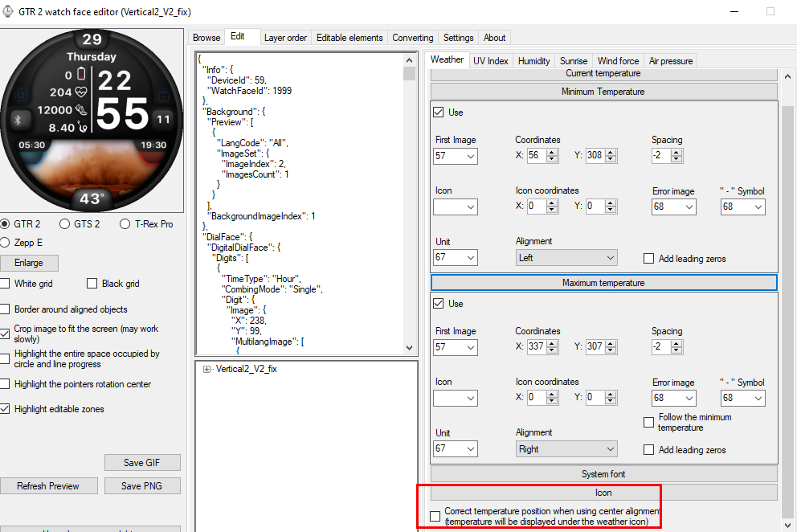This screenshot has height=532, width=797.
Task: Click Minimum Temperature Icon Y coordinate field
Action: 595,207
